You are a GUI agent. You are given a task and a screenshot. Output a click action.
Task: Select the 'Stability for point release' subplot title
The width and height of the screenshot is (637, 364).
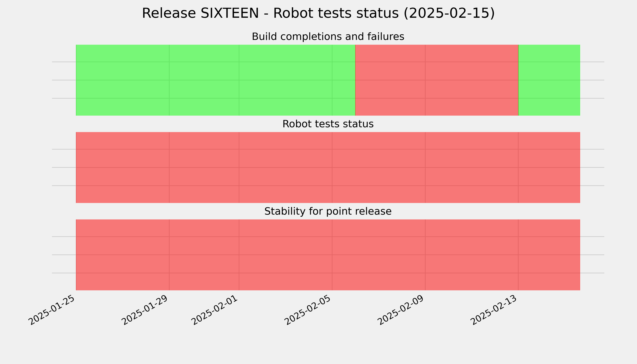pyautogui.click(x=328, y=212)
